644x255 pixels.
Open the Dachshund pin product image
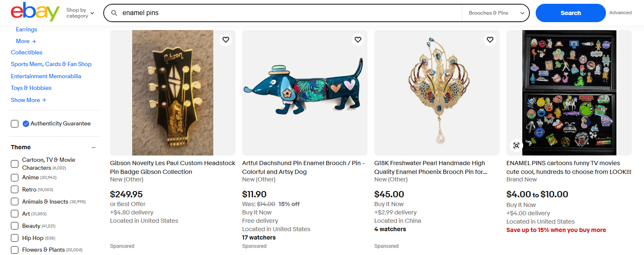(x=304, y=93)
